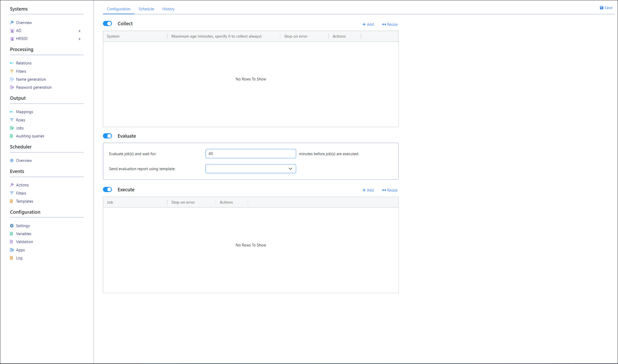This screenshot has height=364, width=618.
Task: Expand the AD system tree arrow
Action: click(x=80, y=31)
